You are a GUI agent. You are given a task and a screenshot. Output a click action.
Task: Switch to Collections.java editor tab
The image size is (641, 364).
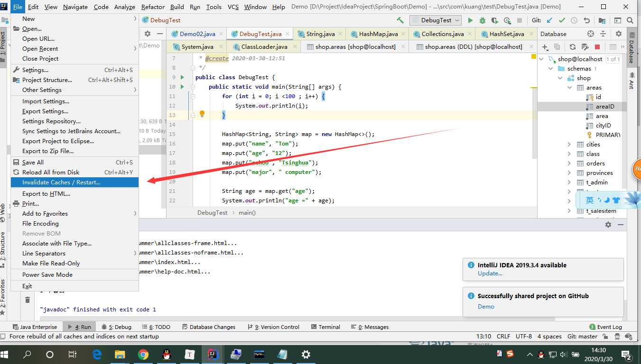pyautogui.click(x=442, y=34)
